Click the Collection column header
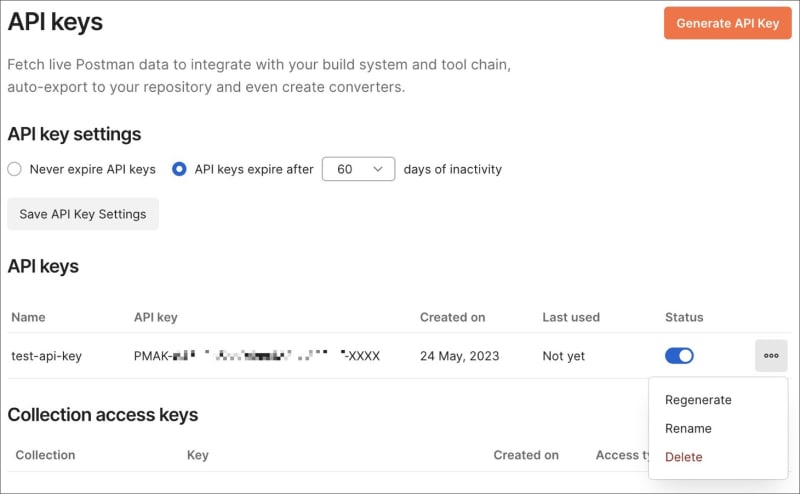 point(45,455)
